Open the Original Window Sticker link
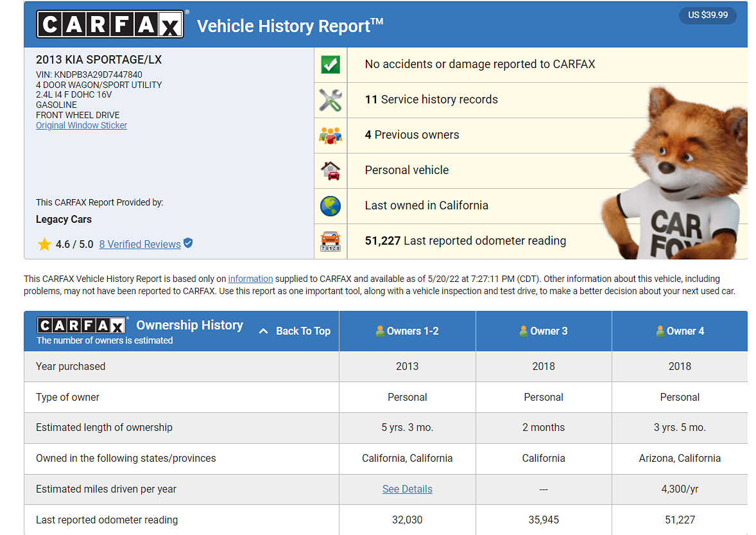756x535 pixels. [x=82, y=125]
